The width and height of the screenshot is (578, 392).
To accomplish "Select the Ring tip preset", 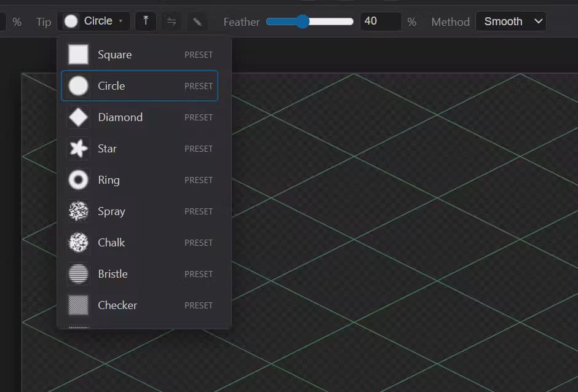I will [x=140, y=180].
